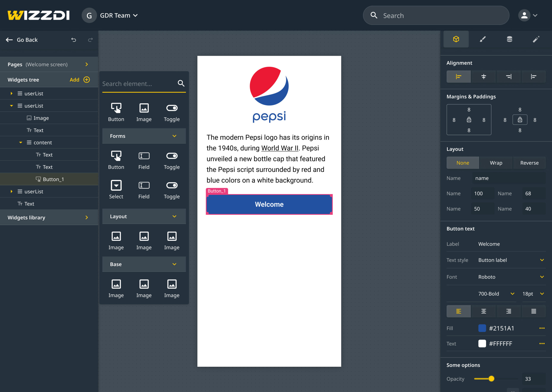Expand the Widgets library section
The height and width of the screenshot is (392, 552).
[49, 218]
